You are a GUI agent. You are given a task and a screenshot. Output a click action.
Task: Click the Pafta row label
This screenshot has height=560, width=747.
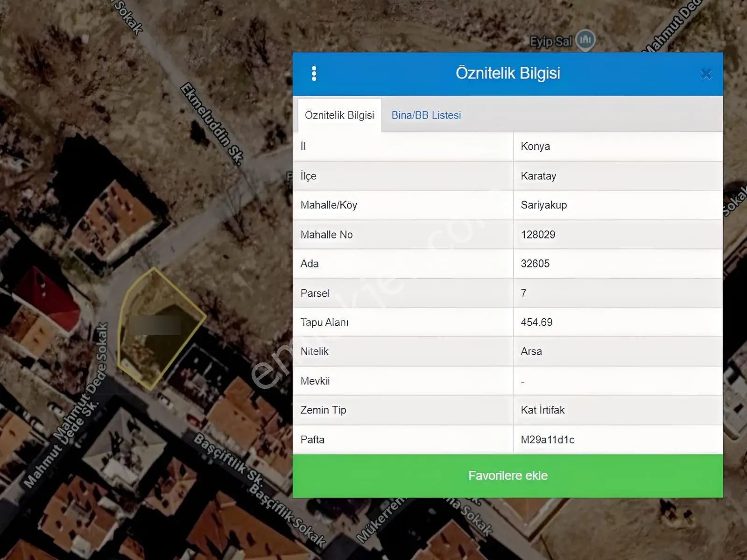pos(312,440)
